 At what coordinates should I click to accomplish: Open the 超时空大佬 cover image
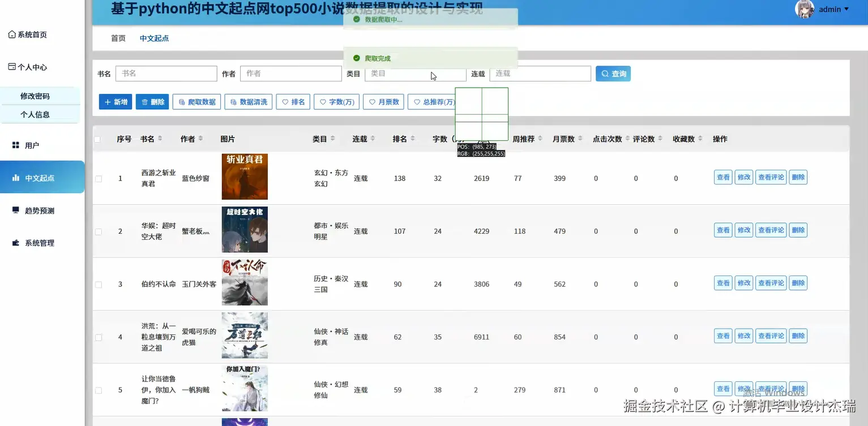[x=245, y=230]
